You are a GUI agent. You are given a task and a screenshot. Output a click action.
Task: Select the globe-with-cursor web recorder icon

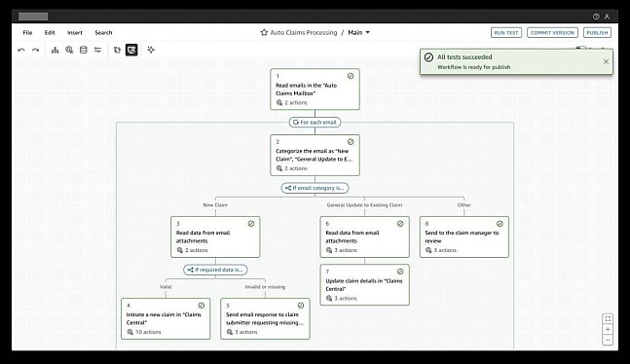coord(69,50)
